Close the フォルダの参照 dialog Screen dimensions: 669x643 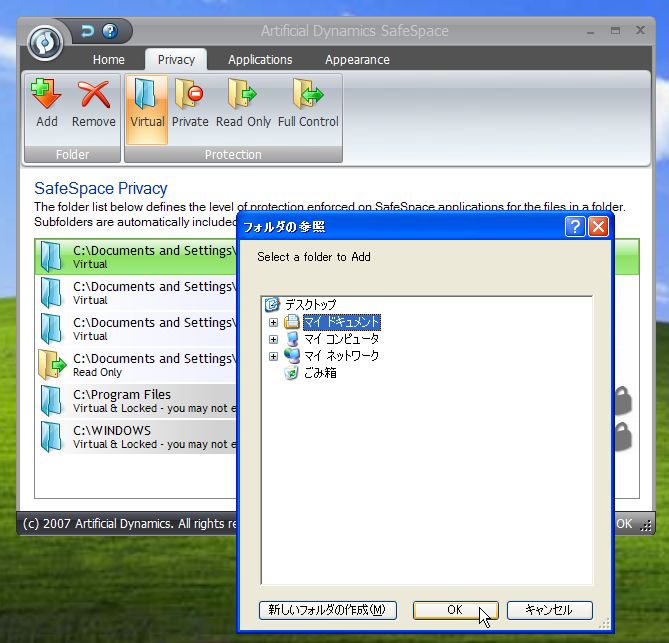[x=598, y=227]
